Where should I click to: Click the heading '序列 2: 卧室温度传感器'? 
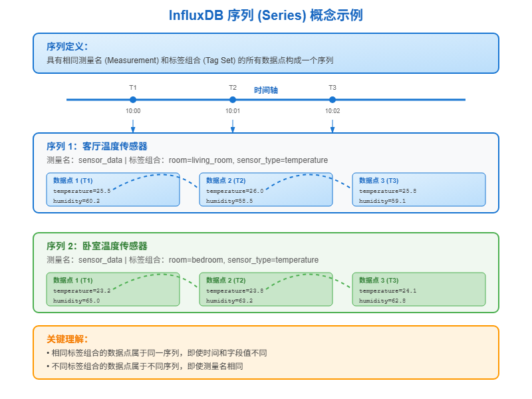pyautogui.click(x=97, y=246)
